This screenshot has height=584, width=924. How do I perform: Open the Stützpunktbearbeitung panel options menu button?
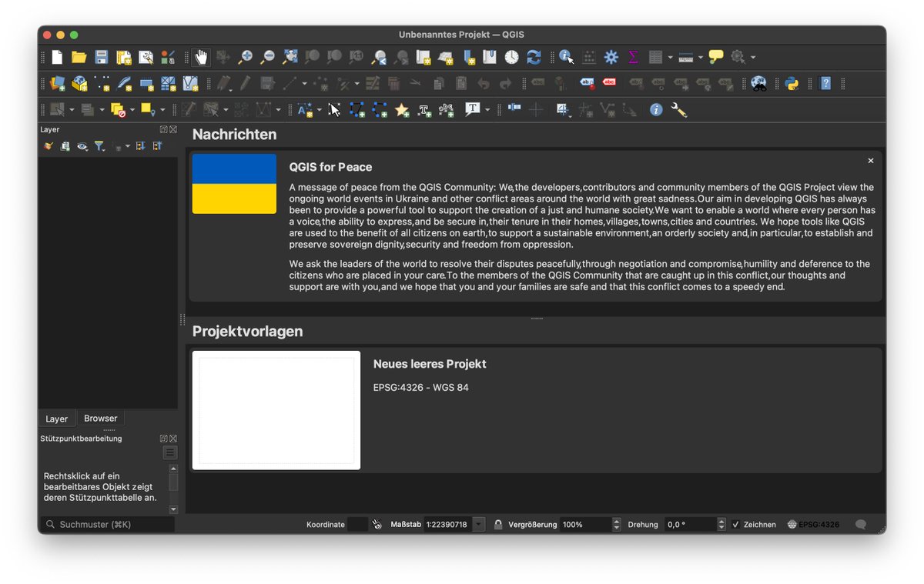coord(170,452)
